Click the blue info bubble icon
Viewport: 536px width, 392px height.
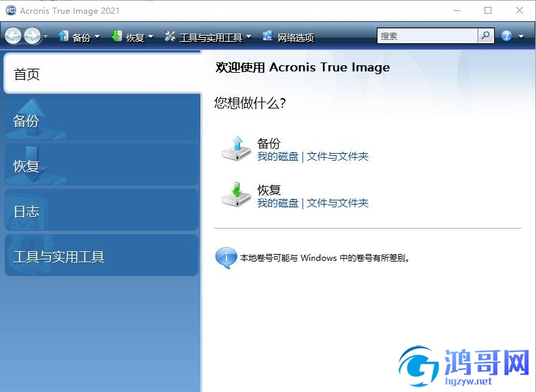point(226,258)
